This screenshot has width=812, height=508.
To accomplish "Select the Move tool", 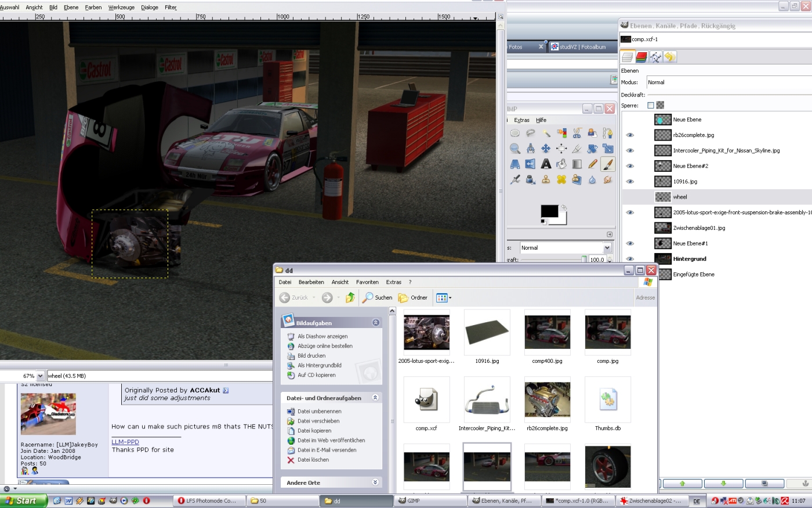I will tap(546, 149).
